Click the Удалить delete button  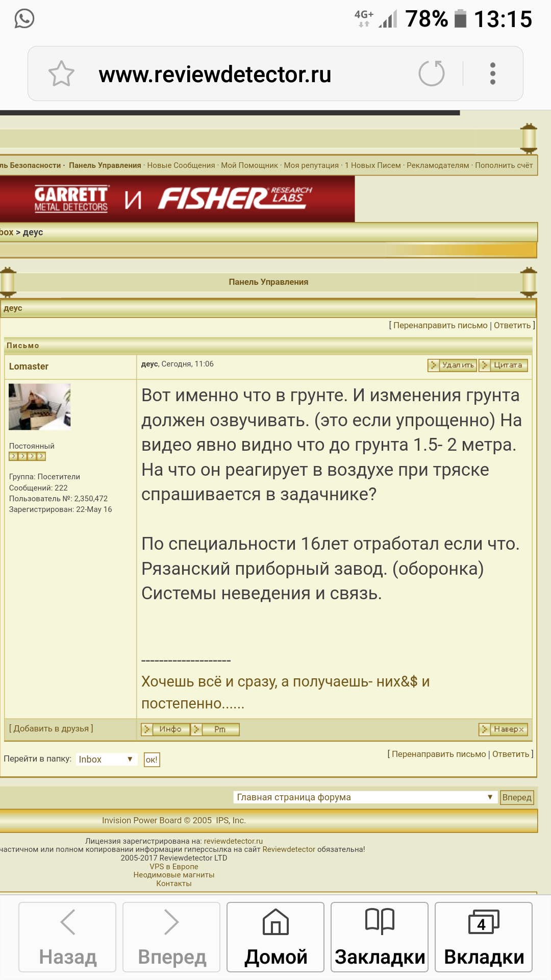click(x=453, y=365)
